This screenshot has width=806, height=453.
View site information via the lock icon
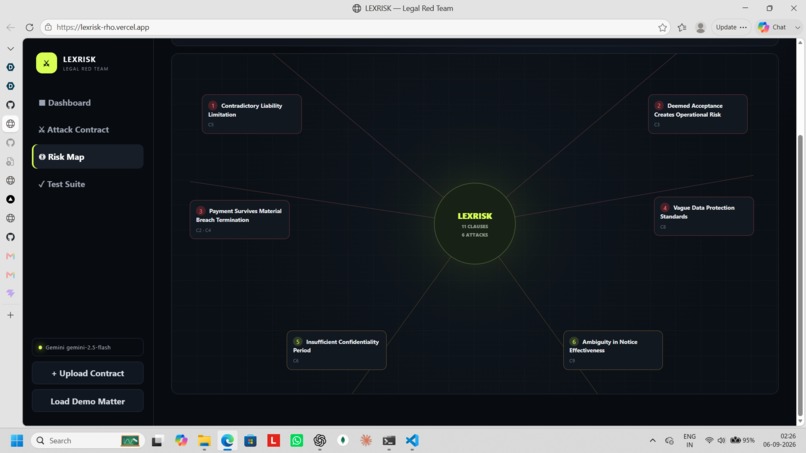coord(48,27)
